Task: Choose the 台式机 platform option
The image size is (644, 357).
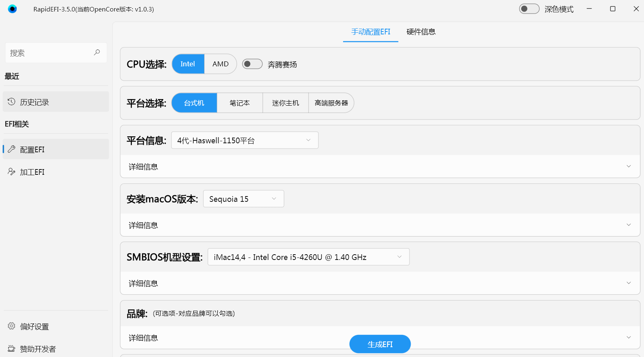Action: tap(194, 103)
